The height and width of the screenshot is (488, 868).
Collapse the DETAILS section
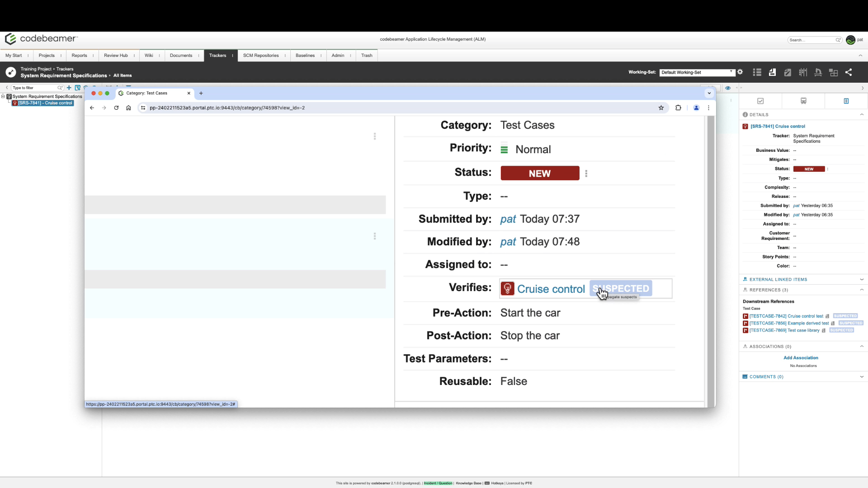coord(862,114)
